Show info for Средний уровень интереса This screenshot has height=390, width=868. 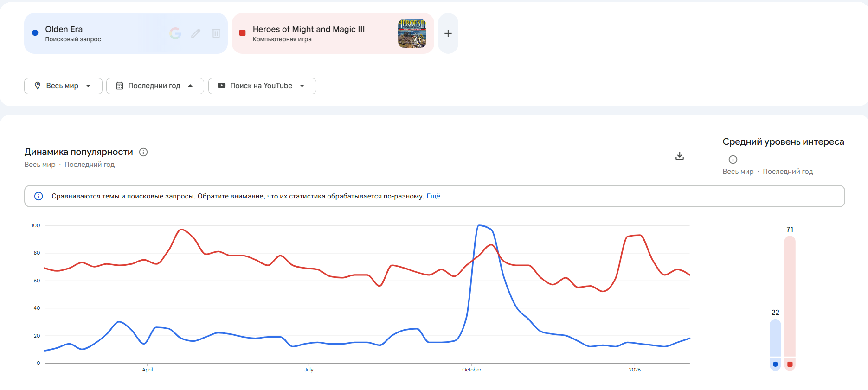(733, 160)
